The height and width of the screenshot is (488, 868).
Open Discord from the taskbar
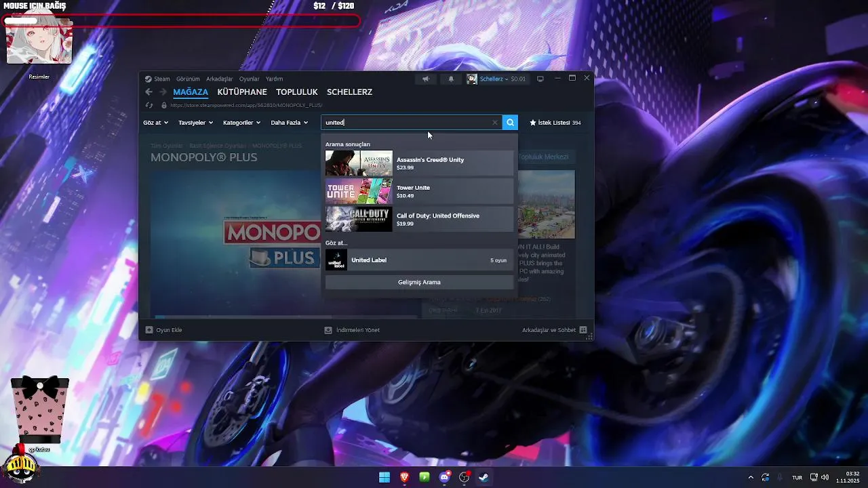(x=445, y=477)
